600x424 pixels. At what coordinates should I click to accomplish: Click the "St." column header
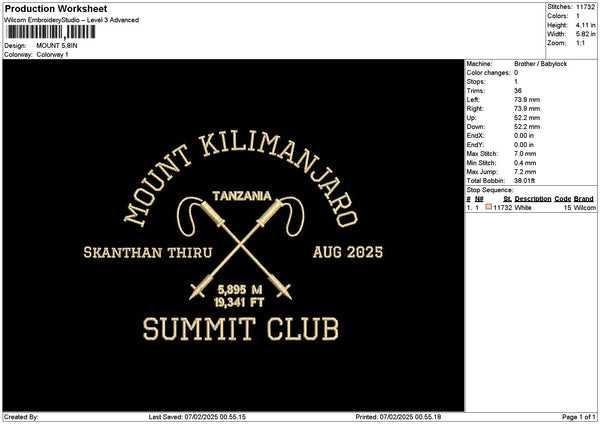click(507, 199)
